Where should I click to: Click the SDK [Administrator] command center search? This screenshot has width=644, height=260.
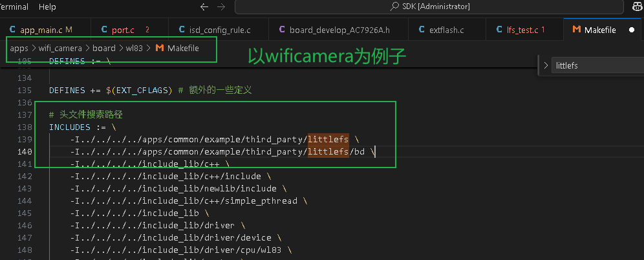[x=429, y=6]
